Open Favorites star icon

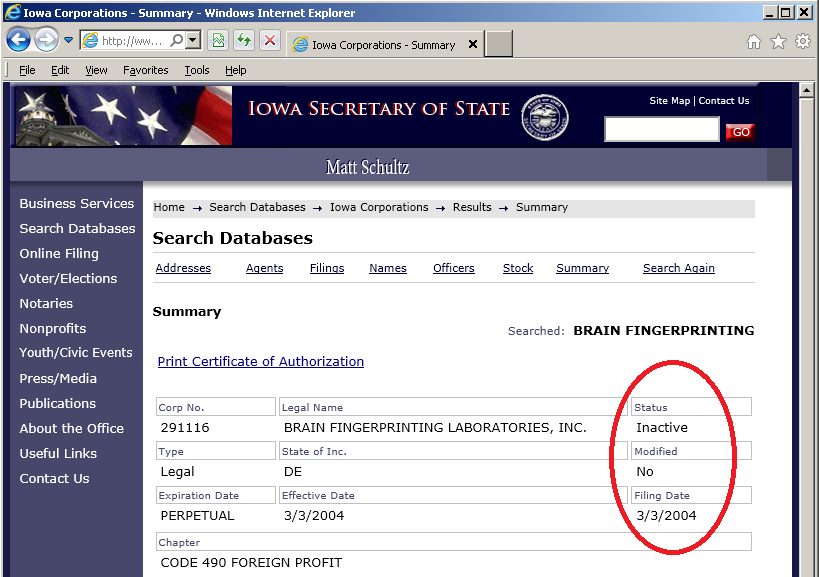tap(778, 41)
